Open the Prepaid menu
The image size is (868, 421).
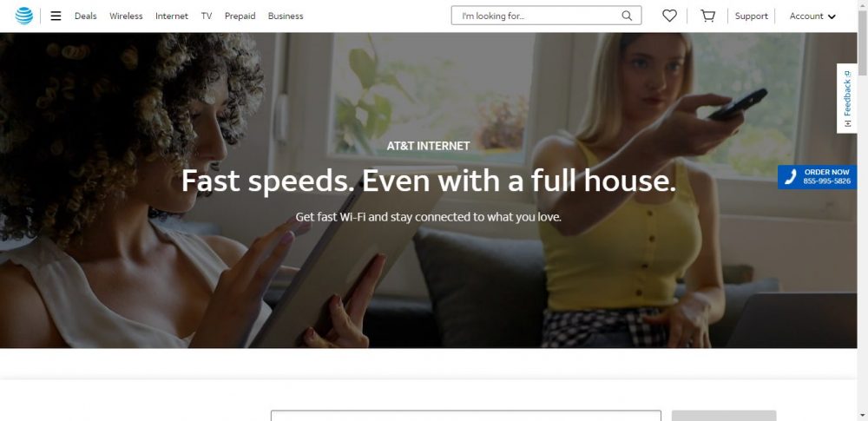click(240, 16)
